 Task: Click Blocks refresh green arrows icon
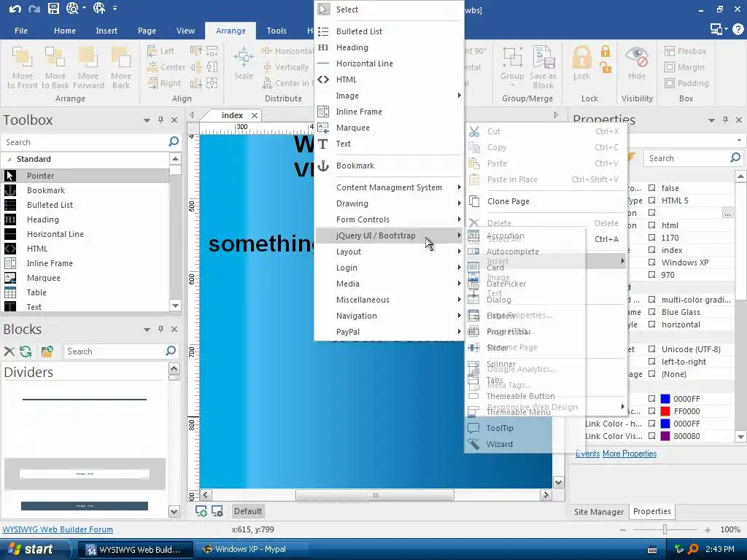pos(26,351)
